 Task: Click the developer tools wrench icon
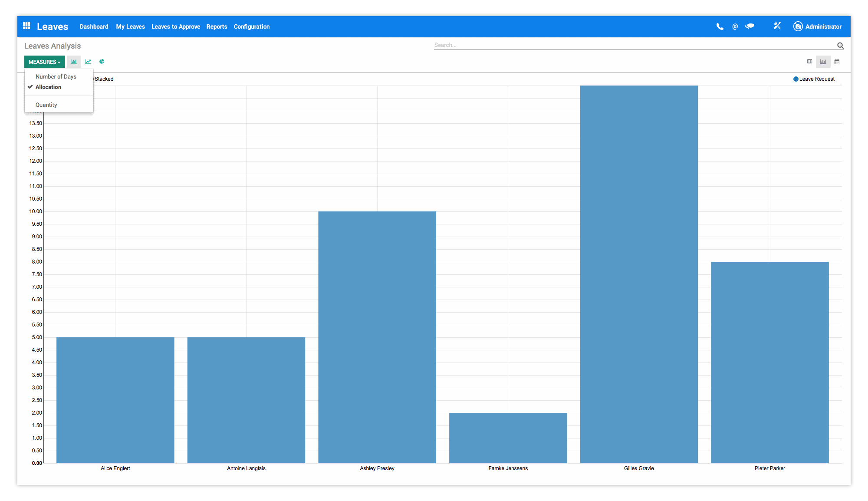coord(777,26)
